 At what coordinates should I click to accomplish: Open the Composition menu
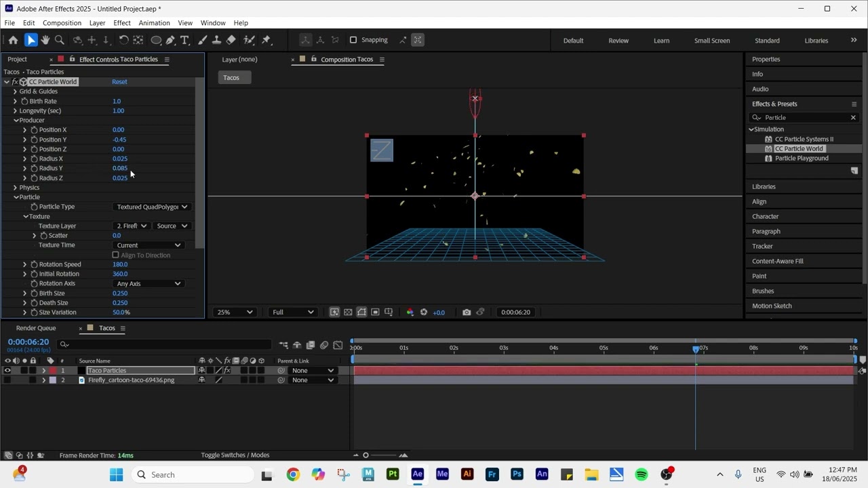[62, 23]
